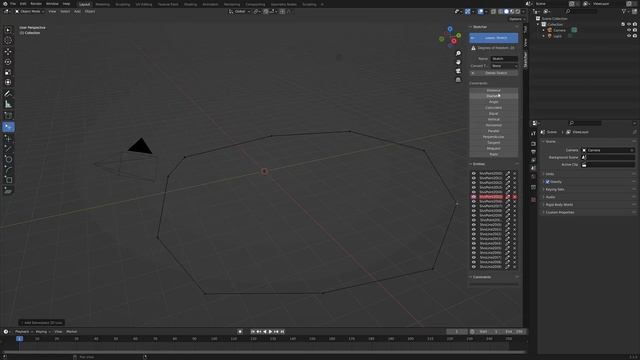Image resolution: width=640 pixels, height=360 pixels.
Task: Add a Distance constraint
Action: point(493,90)
